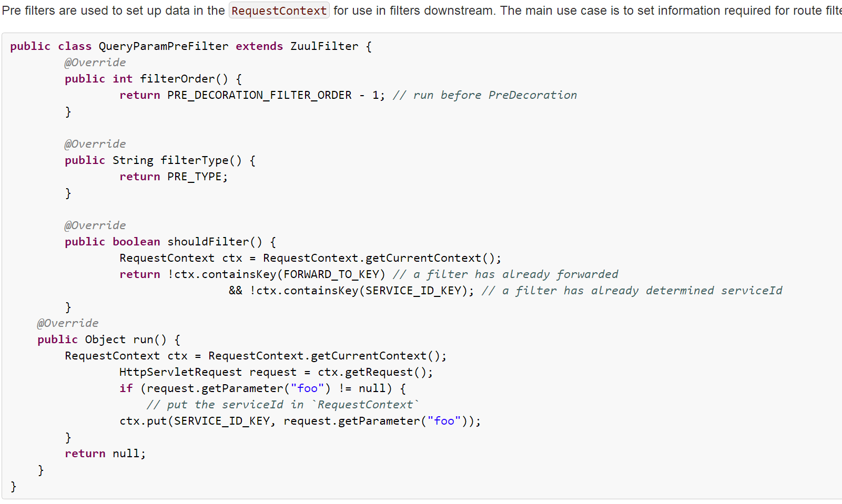
Task: Click the shouldFilter method name
Action: [208, 242]
